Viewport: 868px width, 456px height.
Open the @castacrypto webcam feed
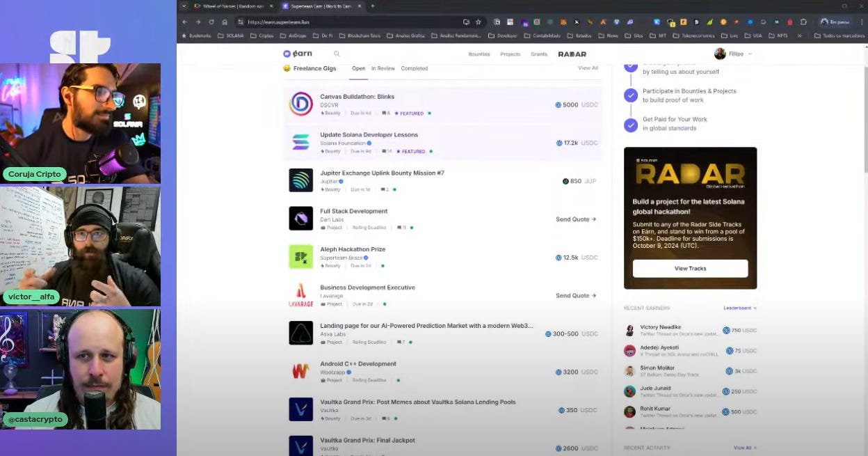pyautogui.click(x=81, y=369)
